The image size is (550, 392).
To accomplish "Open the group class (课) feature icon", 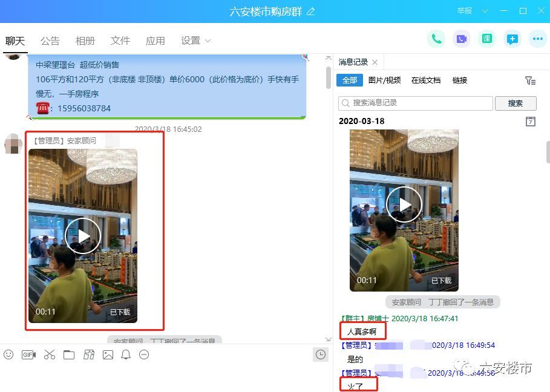I will coord(487,39).
